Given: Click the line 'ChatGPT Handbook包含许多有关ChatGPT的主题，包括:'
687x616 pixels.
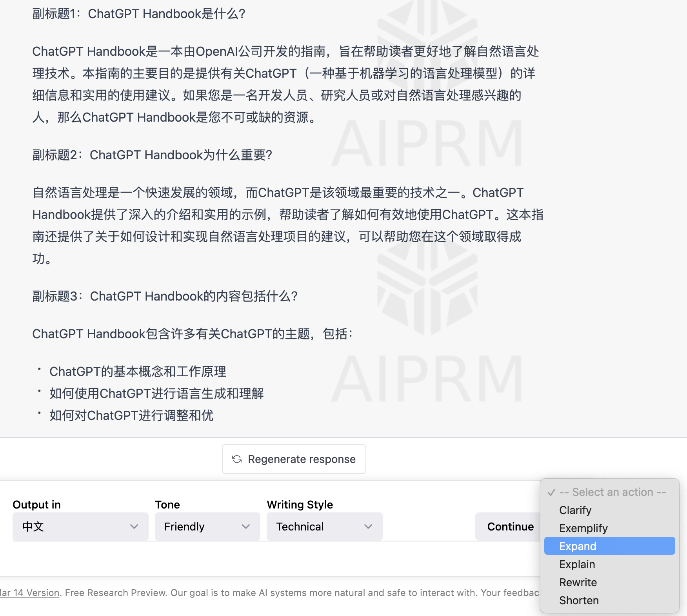Looking at the screenshot, I should [x=193, y=334].
